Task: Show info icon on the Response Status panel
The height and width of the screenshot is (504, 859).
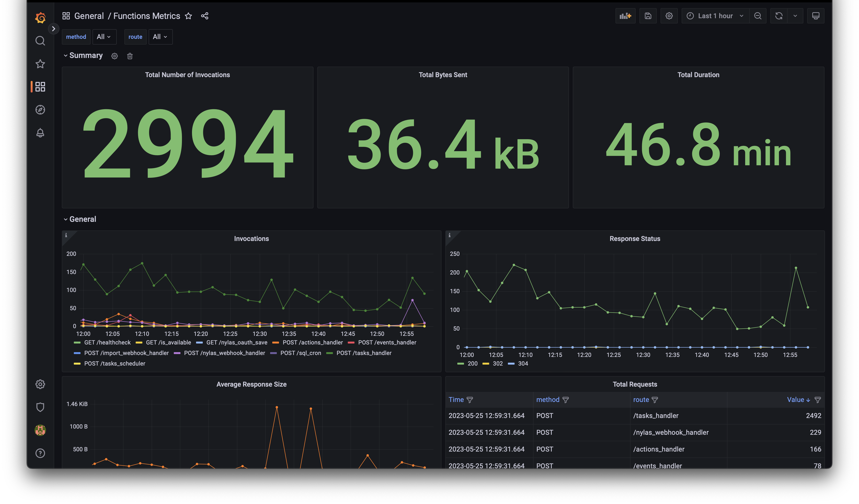Action: [x=449, y=235]
